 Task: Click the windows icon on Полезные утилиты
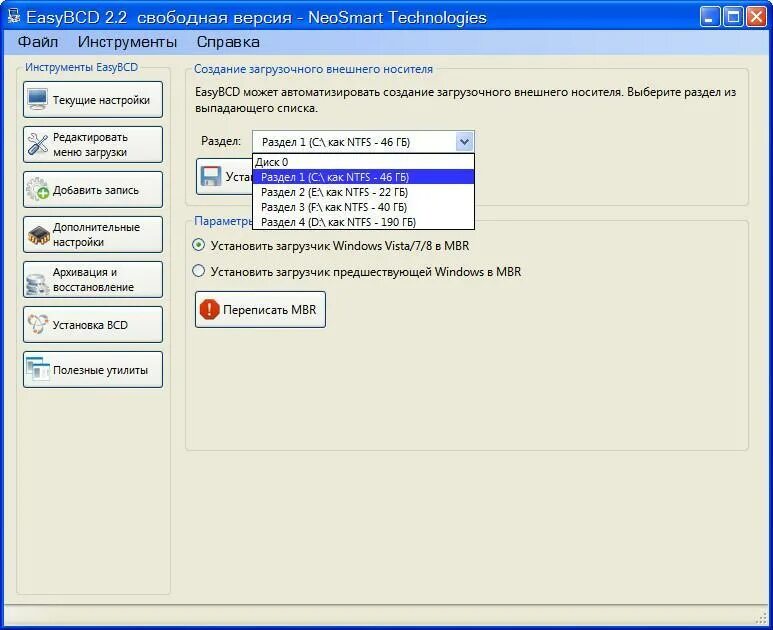[38, 369]
